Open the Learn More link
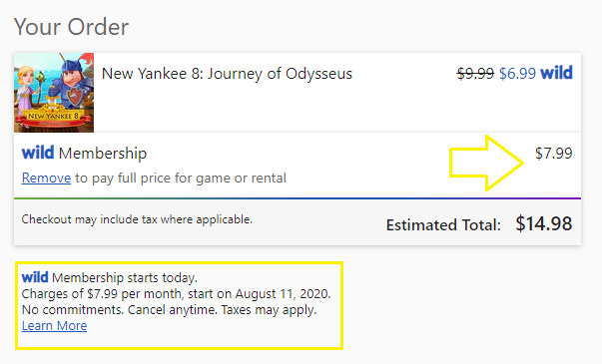Screen dimensions: 602x364 click(x=54, y=326)
